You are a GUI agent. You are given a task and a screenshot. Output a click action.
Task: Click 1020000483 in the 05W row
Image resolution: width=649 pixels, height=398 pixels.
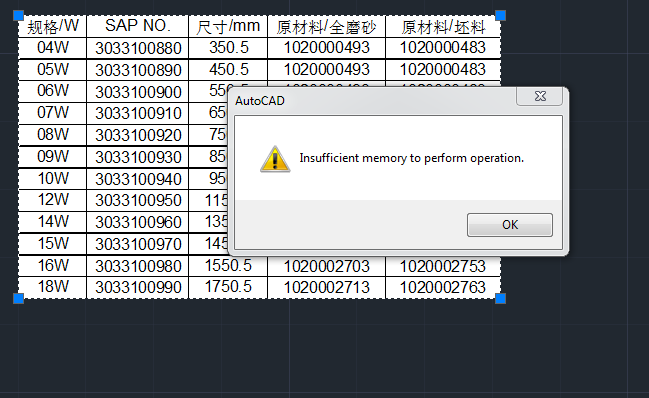pyautogui.click(x=443, y=70)
